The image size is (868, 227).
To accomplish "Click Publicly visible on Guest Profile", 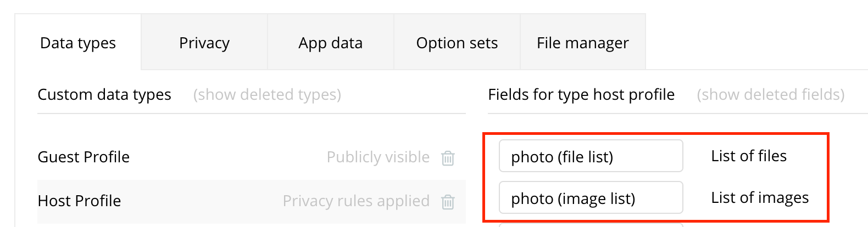I will coord(378,157).
